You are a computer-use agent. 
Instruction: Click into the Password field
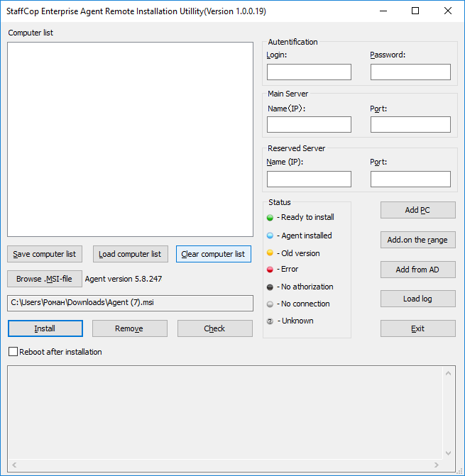point(410,72)
